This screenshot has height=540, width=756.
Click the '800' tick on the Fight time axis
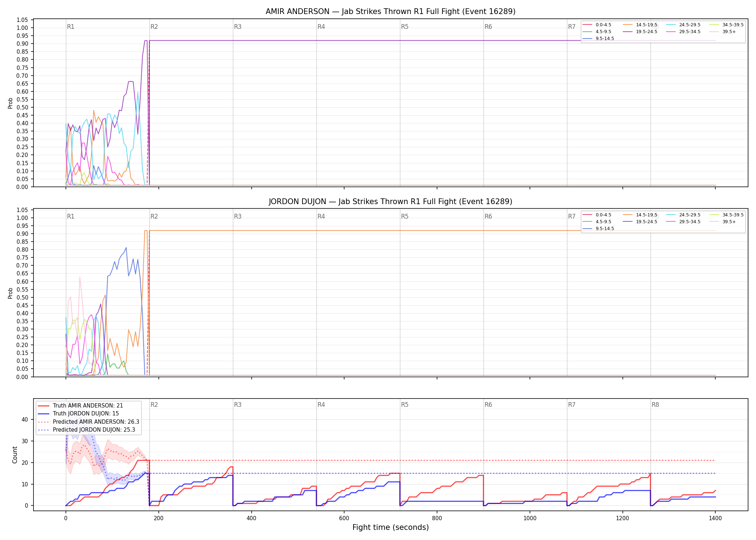point(437,518)
